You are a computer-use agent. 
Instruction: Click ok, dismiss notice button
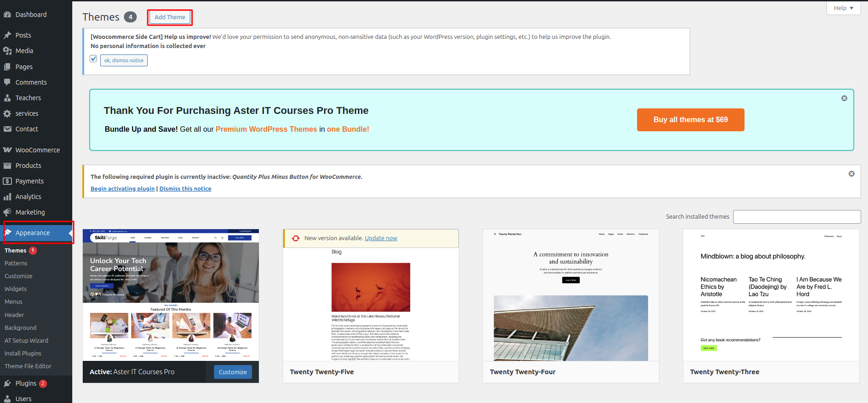pos(124,60)
